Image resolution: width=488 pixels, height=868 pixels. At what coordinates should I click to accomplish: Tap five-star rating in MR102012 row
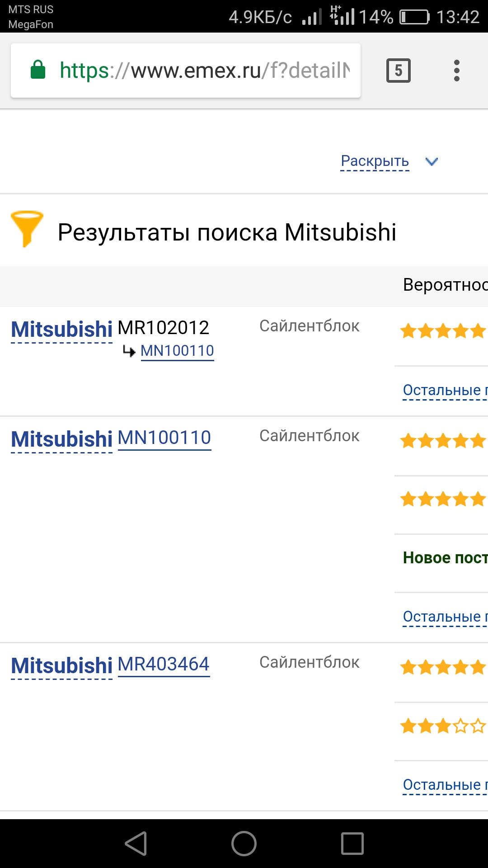tap(443, 331)
